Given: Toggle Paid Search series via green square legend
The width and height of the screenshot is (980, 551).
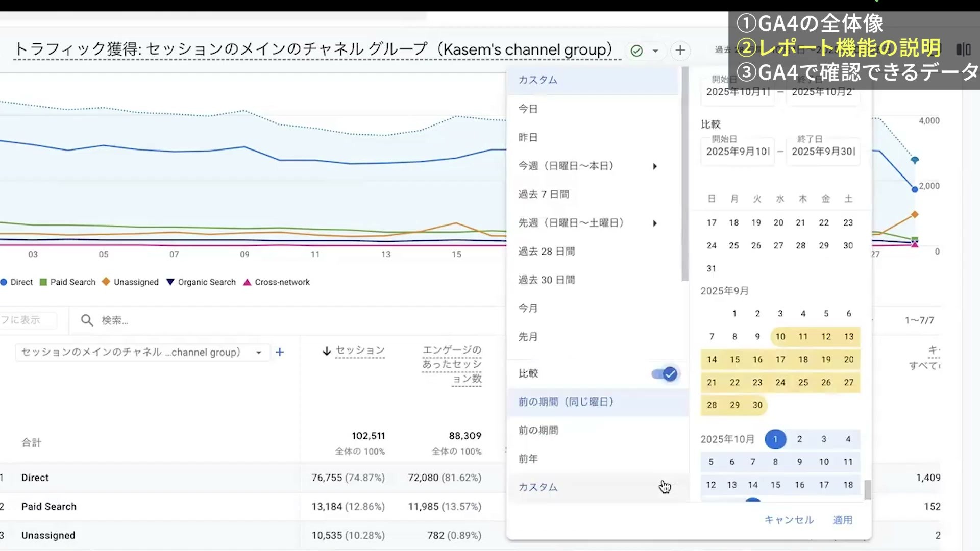Looking at the screenshot, I should pos(43,282).
